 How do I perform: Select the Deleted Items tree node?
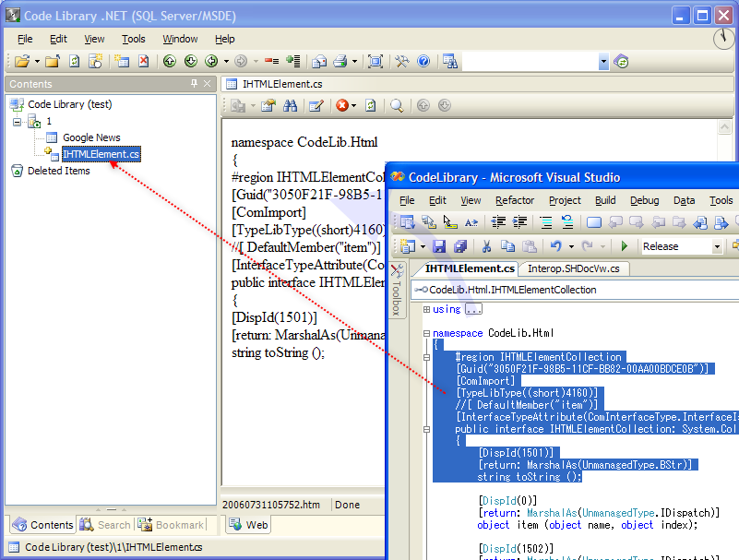coord(58,171)
